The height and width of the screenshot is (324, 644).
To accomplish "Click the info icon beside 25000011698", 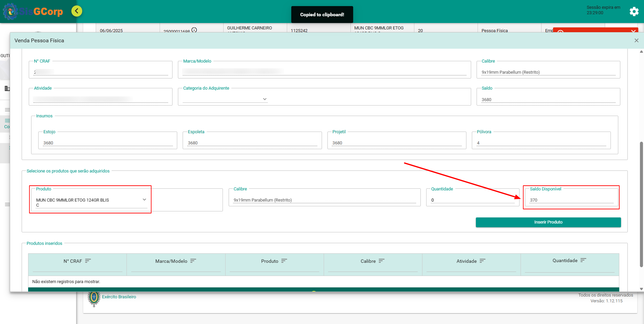I will pyautogui.click(x=194, y=30).
